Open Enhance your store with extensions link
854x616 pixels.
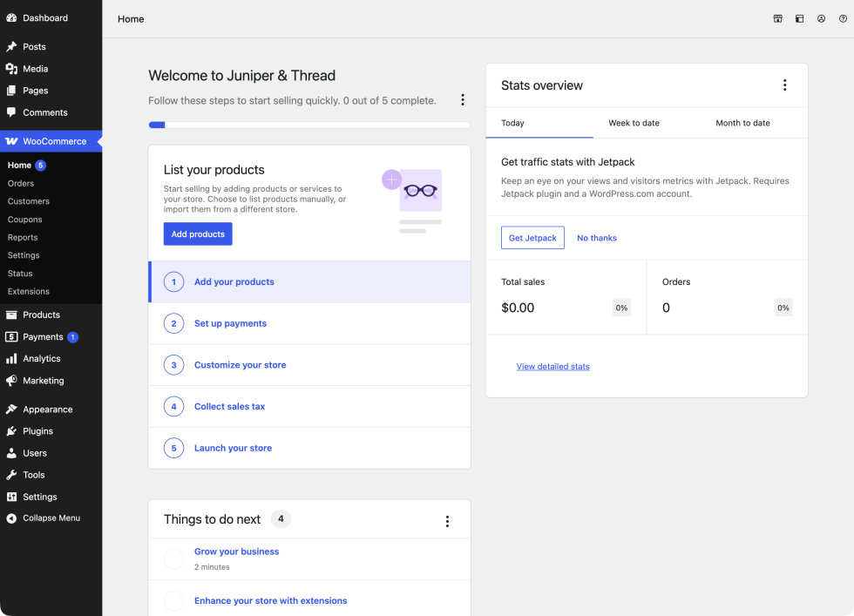point(271,600)
